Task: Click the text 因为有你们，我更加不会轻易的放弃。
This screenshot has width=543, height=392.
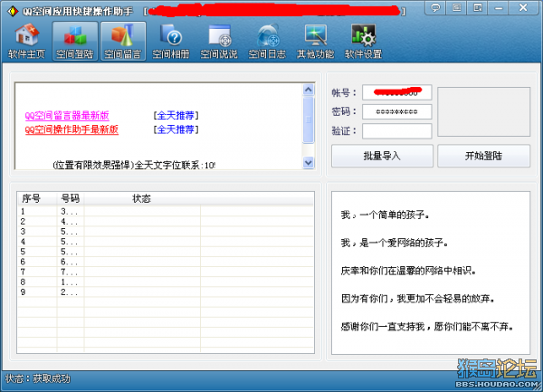Action: click(418, 298)
